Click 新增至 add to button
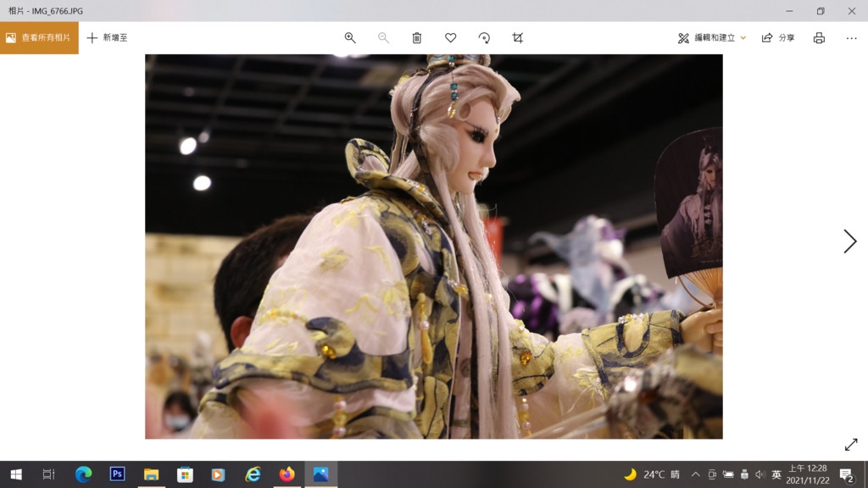Viewport: 868px width, 488px height. tap(108, 37)
